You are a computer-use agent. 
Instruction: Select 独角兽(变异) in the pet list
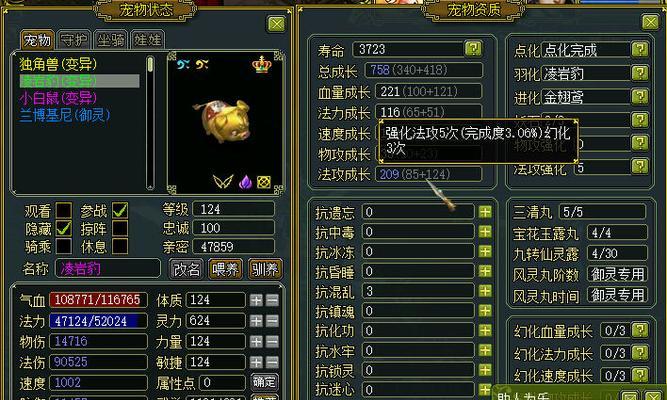click(58, 64)
